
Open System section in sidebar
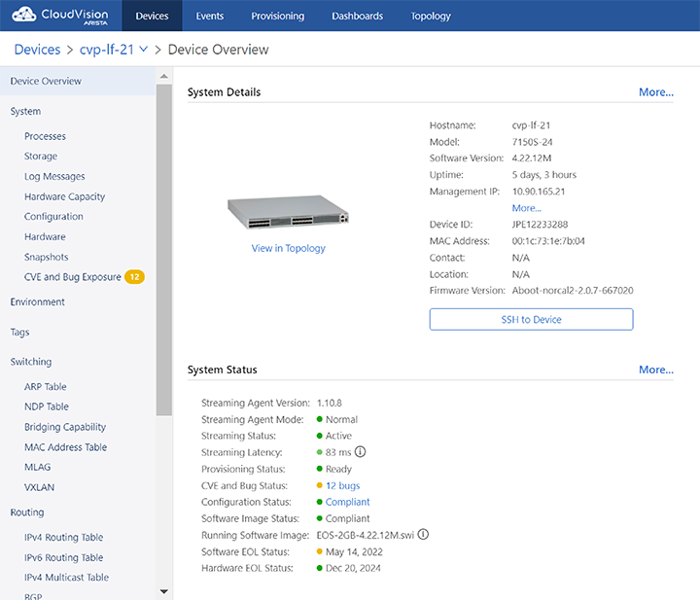(x=25, y=111)
